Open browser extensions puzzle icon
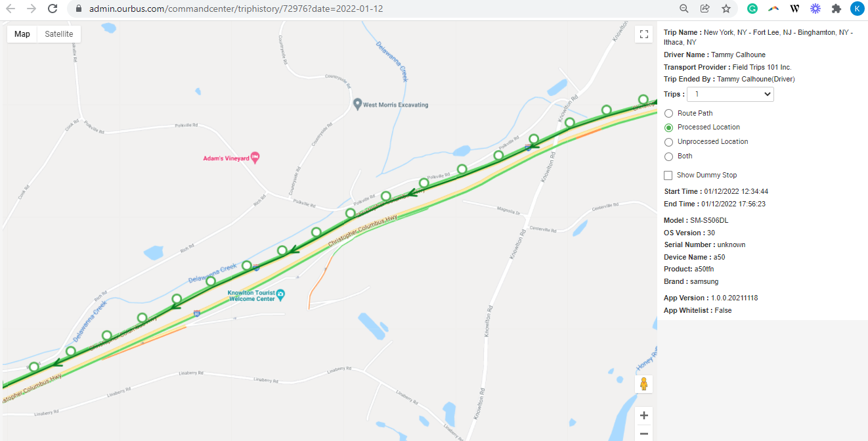This screenshot has width=868, height=441. [836, 9]
